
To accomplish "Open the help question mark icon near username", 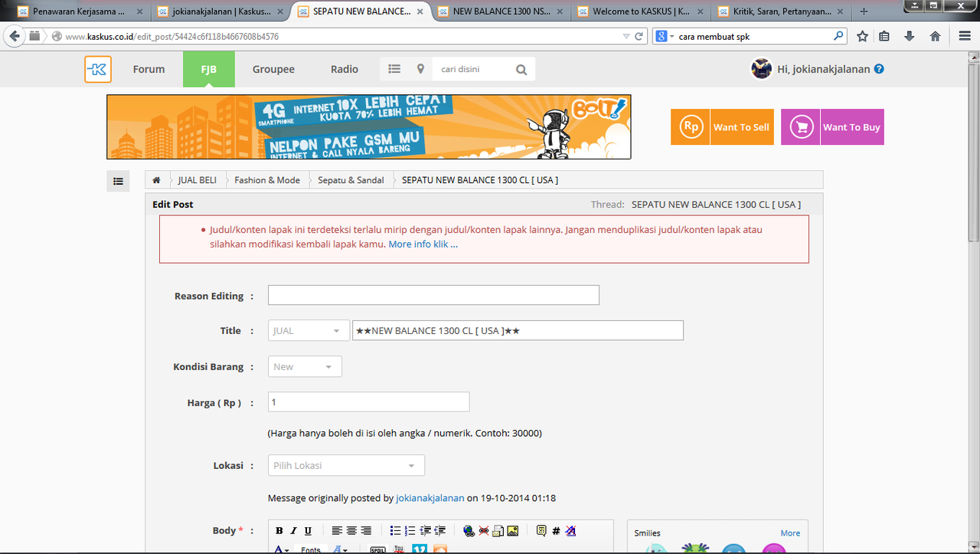I will (879, 69).
